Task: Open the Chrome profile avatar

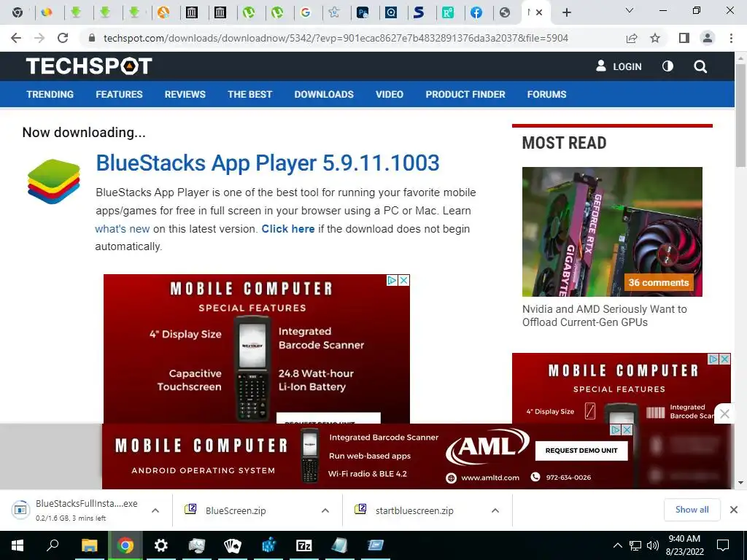Action: 708,38
